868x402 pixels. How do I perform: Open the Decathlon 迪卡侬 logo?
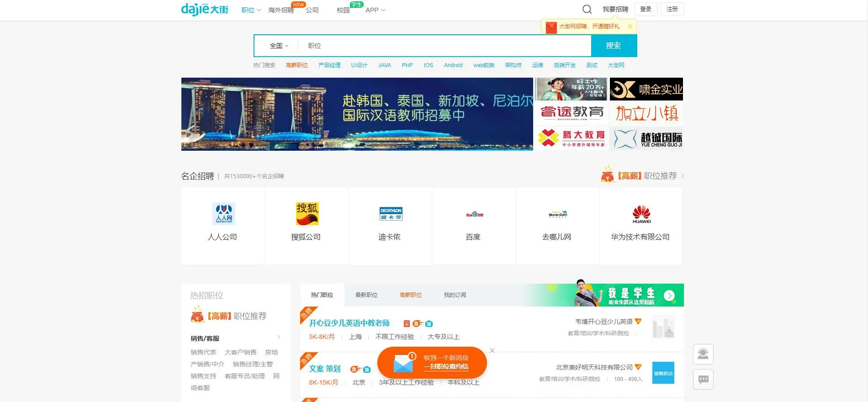(391, 214)
